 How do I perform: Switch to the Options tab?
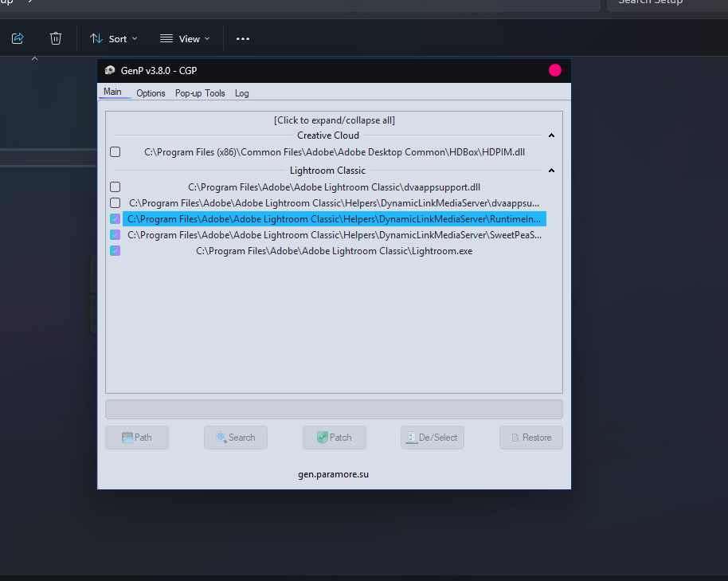(151, 93)
